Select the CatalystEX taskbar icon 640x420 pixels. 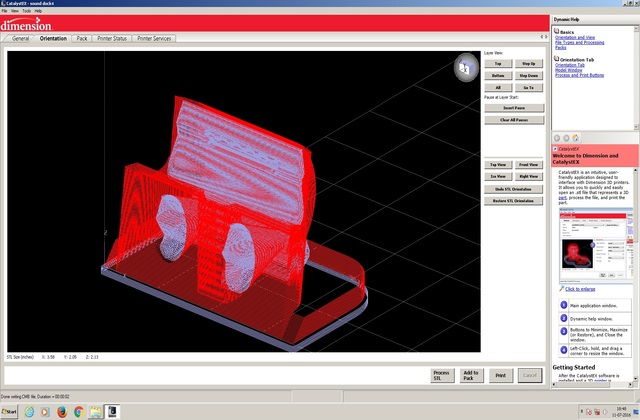[112, 411]
